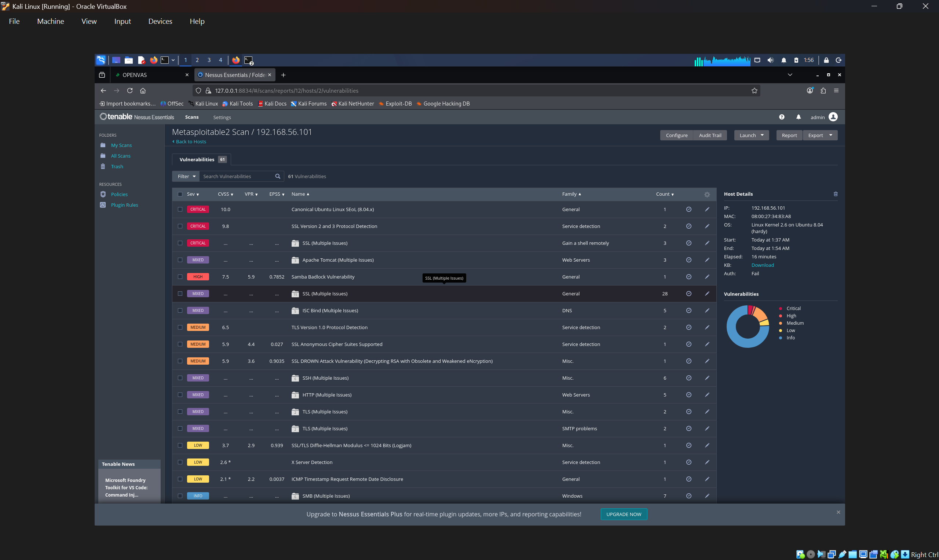939x560 pixels.
Task: Open Plugin Rules in the sidebar
Action: point(124,205)
